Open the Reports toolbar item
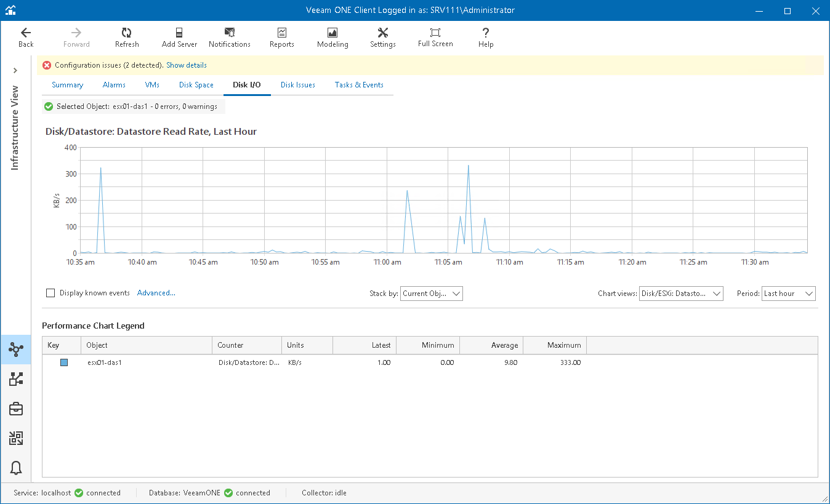Screen dimensions: 830x504 (x=282, y=38)
